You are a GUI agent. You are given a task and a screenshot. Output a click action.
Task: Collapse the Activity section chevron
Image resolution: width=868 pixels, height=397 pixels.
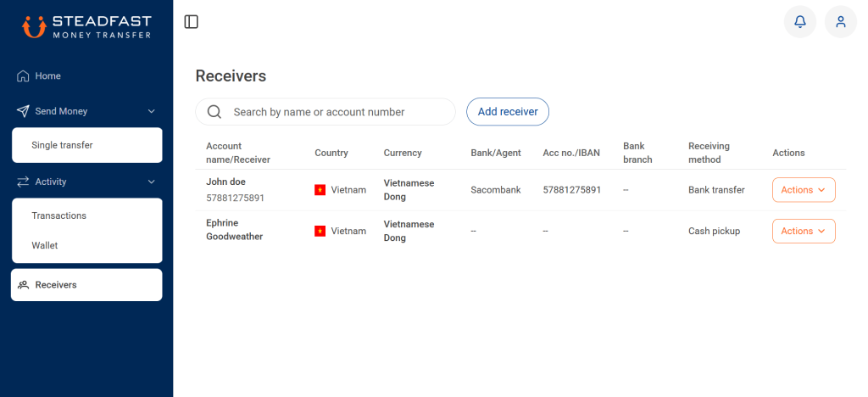151,182
